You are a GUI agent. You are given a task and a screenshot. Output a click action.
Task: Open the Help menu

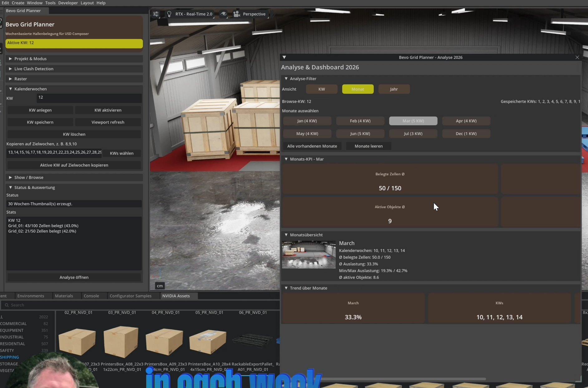pyautogui.click(x=101, y=3)
